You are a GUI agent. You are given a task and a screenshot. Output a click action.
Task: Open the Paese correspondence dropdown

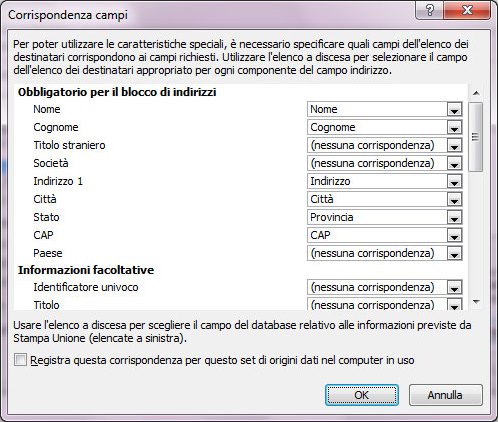pyautogui.click(x=454, y=254)
